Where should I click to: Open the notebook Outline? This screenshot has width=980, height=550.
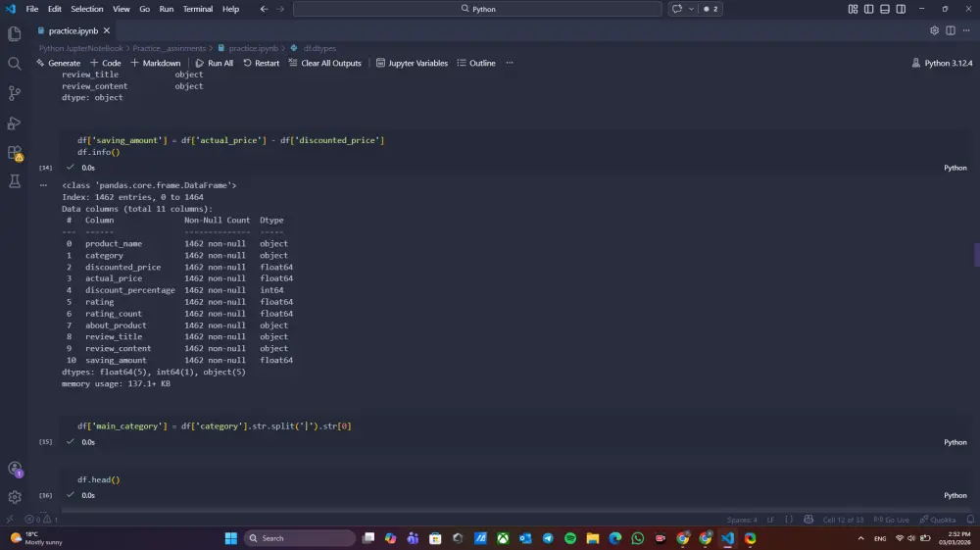pos(476,63)
